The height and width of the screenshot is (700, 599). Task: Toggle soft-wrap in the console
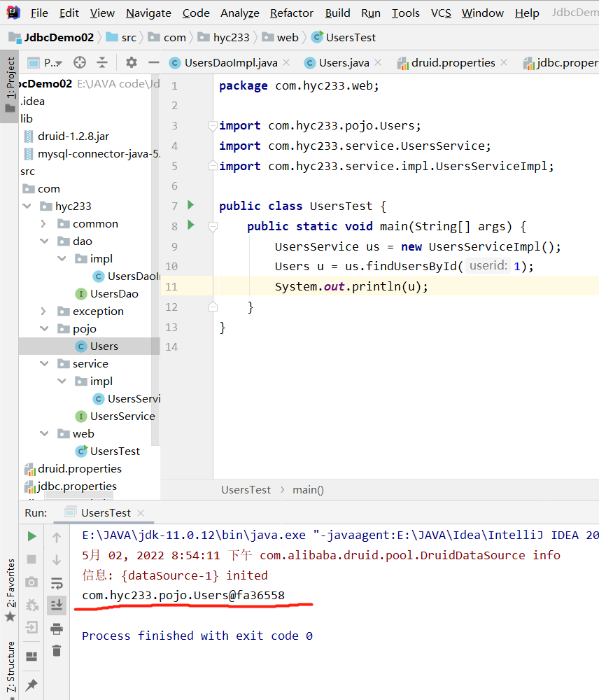(57, 582)
